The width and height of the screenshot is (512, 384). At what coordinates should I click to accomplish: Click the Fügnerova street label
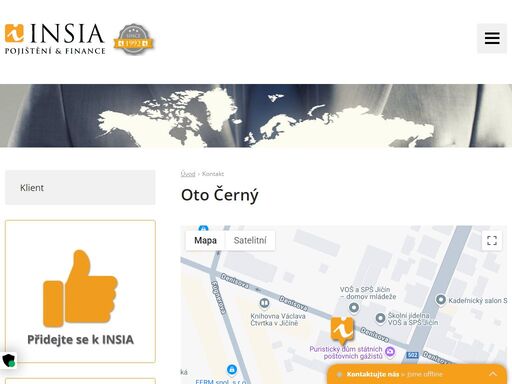tap(219, 297)
